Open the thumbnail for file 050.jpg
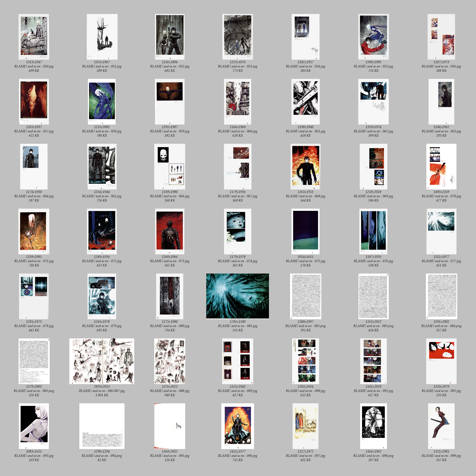 [x=34, y=37]
